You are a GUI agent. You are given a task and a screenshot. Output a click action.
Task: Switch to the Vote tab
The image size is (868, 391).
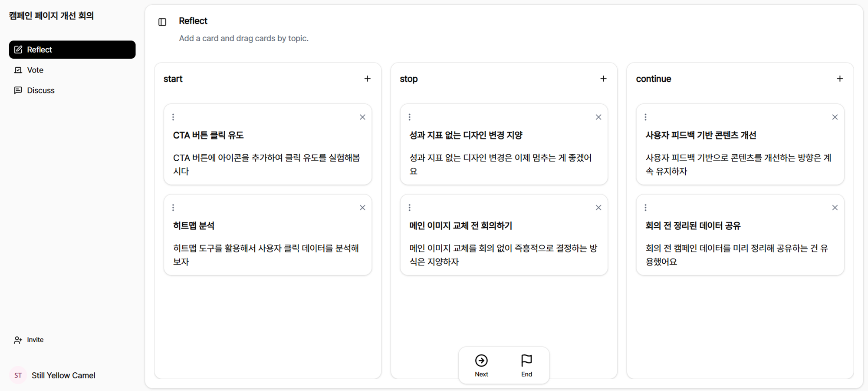click(35, 70)
